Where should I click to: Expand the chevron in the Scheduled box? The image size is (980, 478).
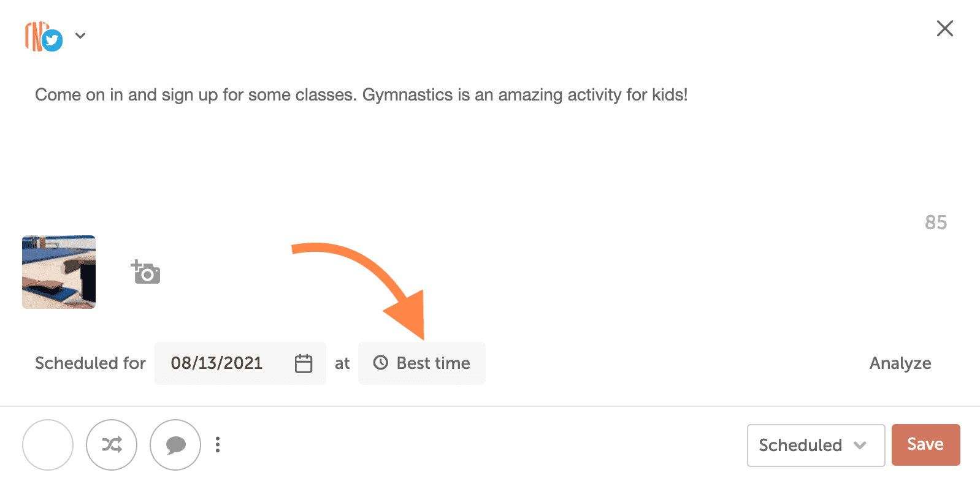[x=860, y=445]
